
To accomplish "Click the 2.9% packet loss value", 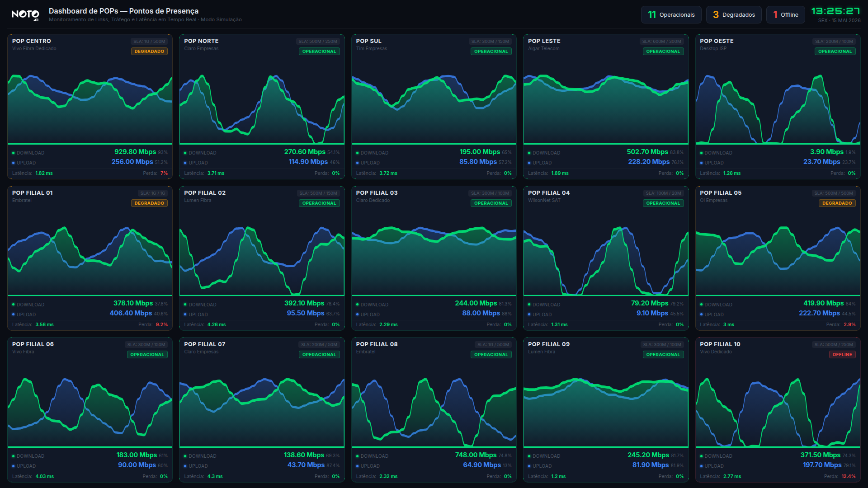I will [849, 325].
